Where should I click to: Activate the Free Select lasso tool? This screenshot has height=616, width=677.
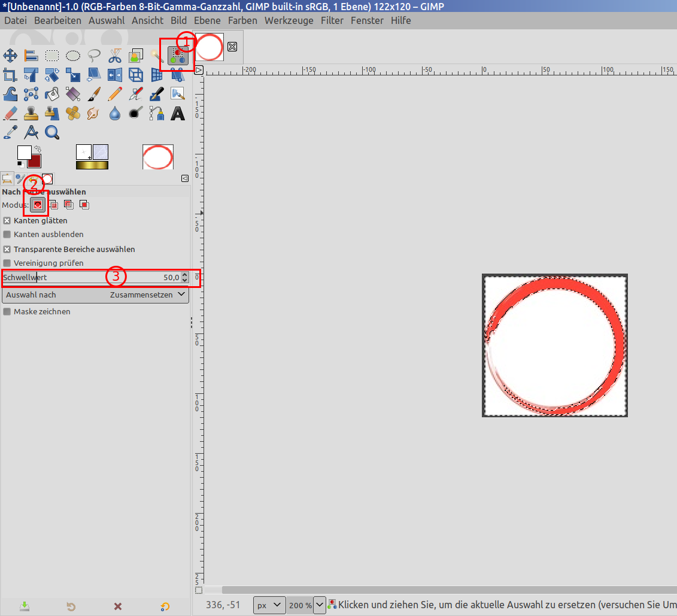pyautogui.click(x=94, y=56)
